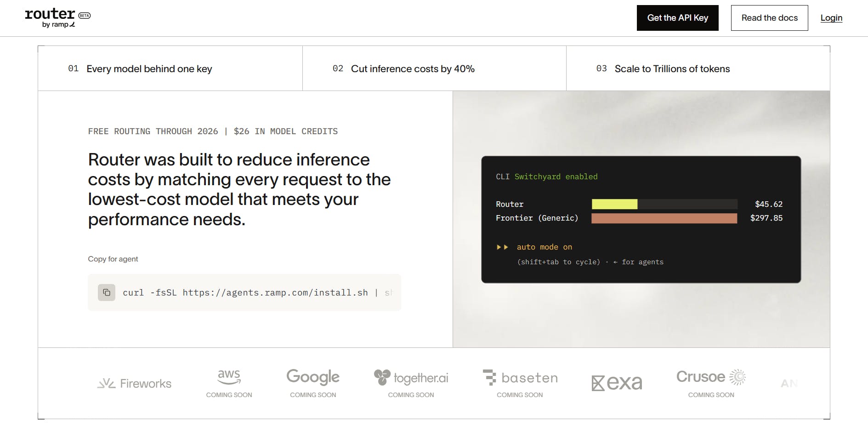Click the Fireworks logo
Screen dimensions: 868x432
click(134, 383)
